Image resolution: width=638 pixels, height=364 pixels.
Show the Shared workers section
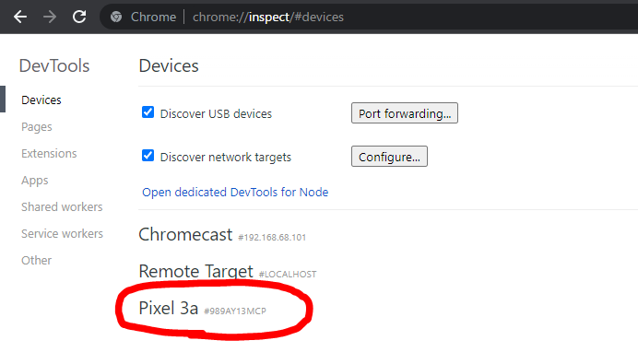click(62, 206)
